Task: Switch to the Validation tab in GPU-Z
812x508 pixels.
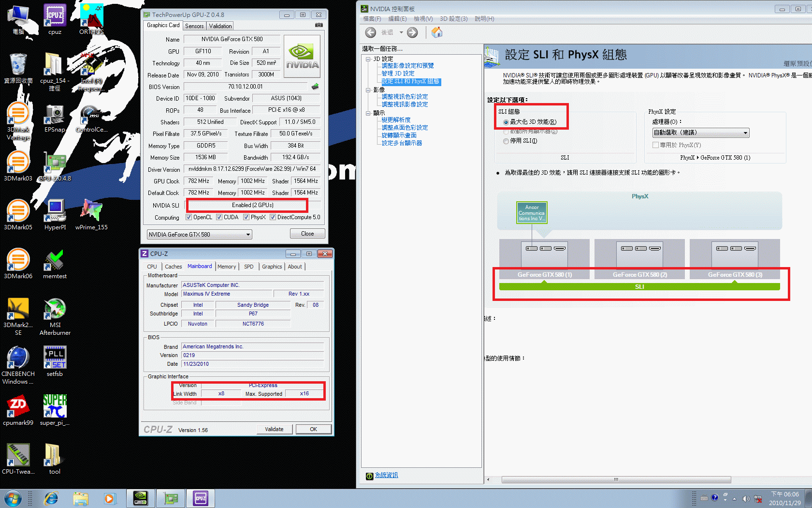Action: pyautogui.click(x=220, y=26)
